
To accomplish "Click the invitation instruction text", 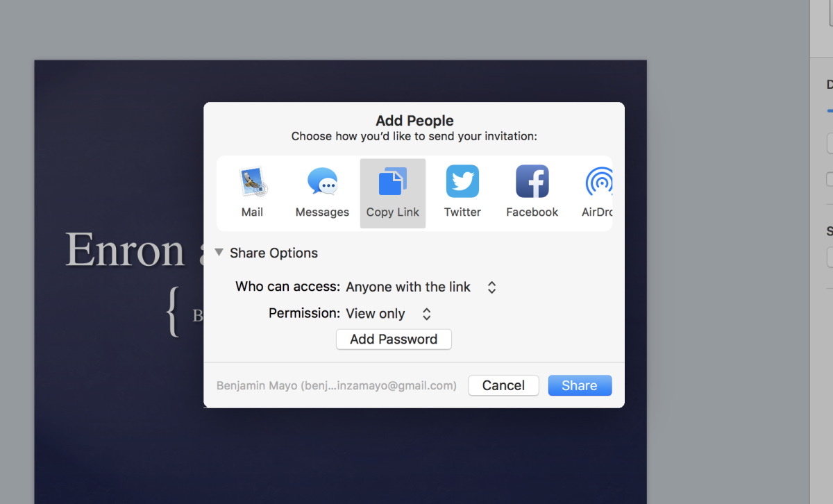I will coord(414,136).
